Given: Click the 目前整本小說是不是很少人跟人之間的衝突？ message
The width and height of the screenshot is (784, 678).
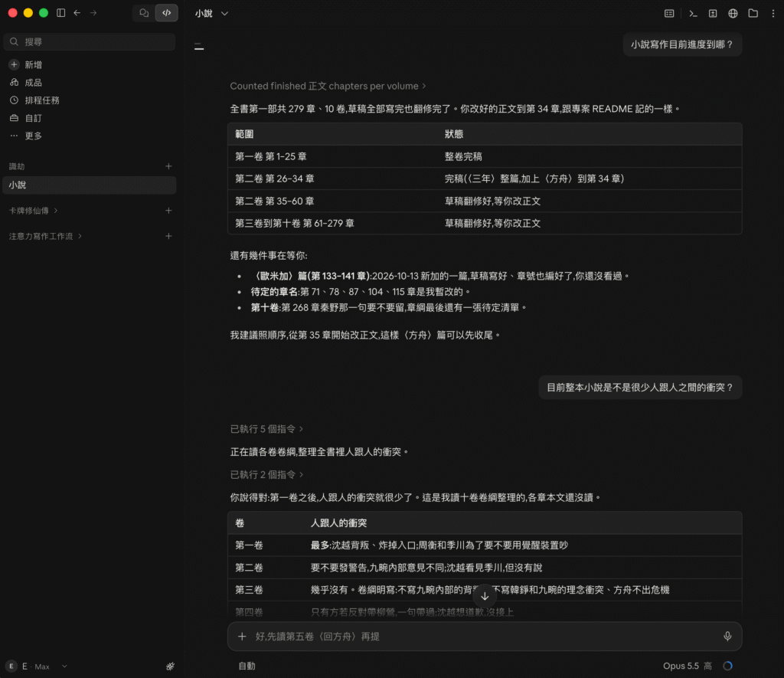Looking at the screenshot, I should (640, 388).
